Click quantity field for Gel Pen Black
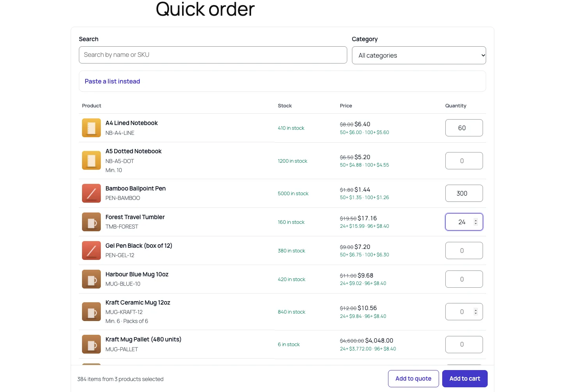 coord(464,250)
